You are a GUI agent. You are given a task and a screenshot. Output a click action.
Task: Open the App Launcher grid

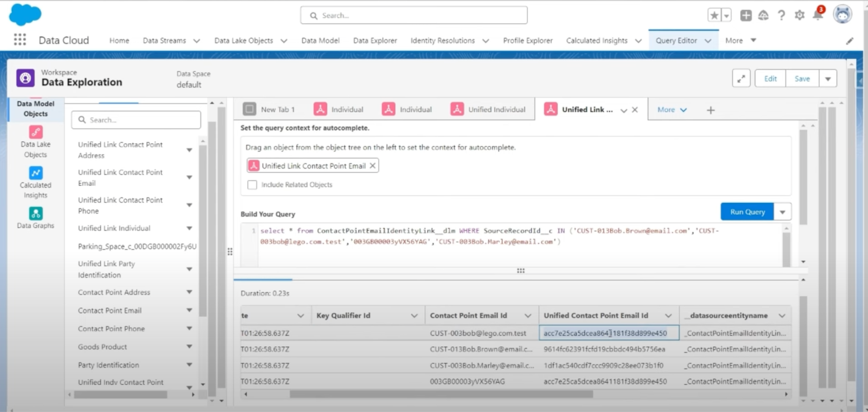pos(20,40)
